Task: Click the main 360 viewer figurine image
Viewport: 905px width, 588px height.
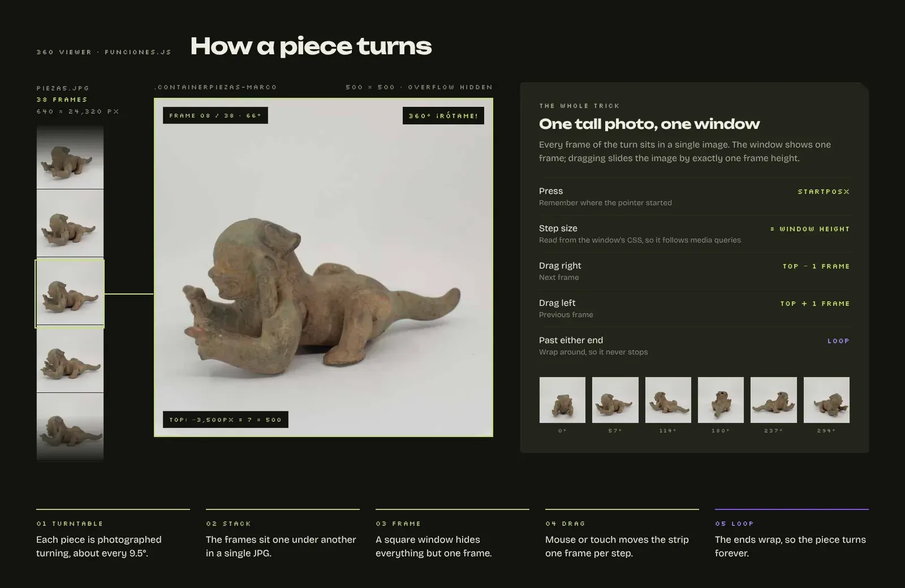Action: [324, 267]
